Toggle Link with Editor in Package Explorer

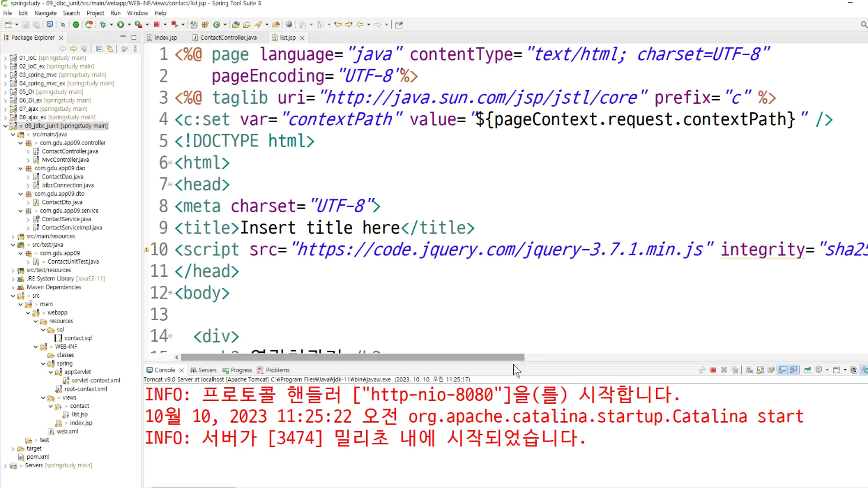click(x=110, y=49)
